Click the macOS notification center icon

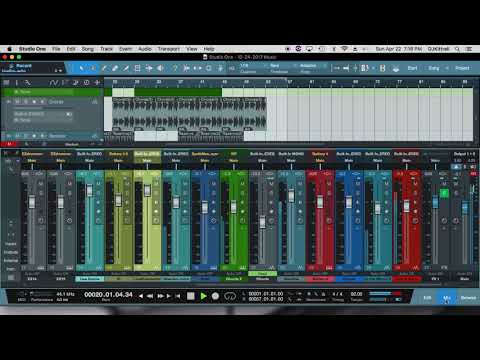(x=469, y=49)
